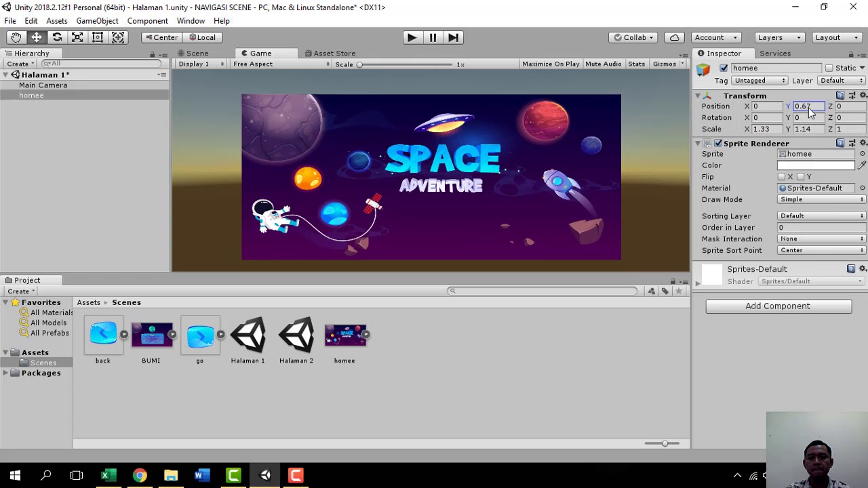
Task: Open File Explorer from the taskbar
Action: (170, 475)
